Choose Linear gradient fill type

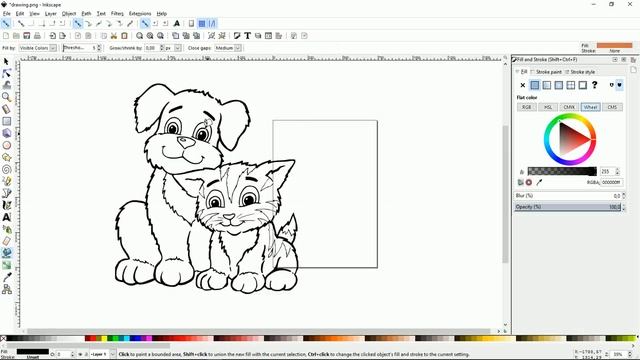[x=547, y=85]
